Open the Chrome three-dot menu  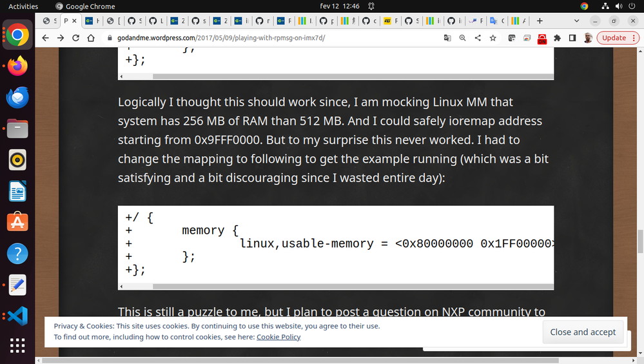pyautogui.click(x=634, y=38)
